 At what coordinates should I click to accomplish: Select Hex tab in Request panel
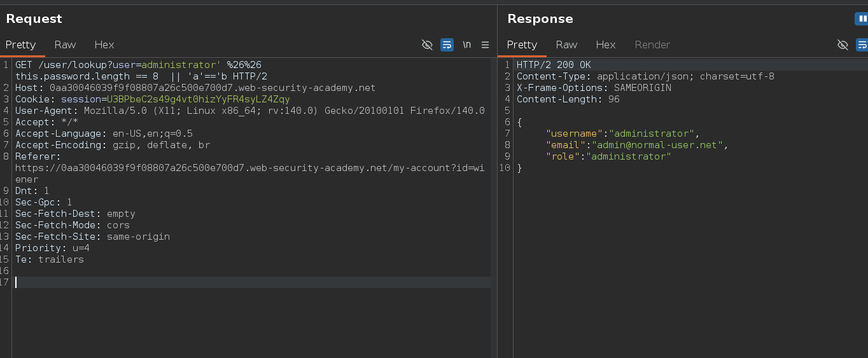(x=104, y=45)
